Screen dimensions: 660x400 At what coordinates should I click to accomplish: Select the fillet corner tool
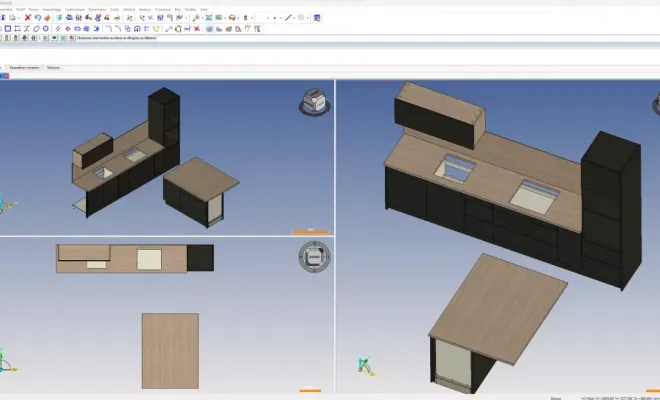pyautogui.click(x=109, y=29)
